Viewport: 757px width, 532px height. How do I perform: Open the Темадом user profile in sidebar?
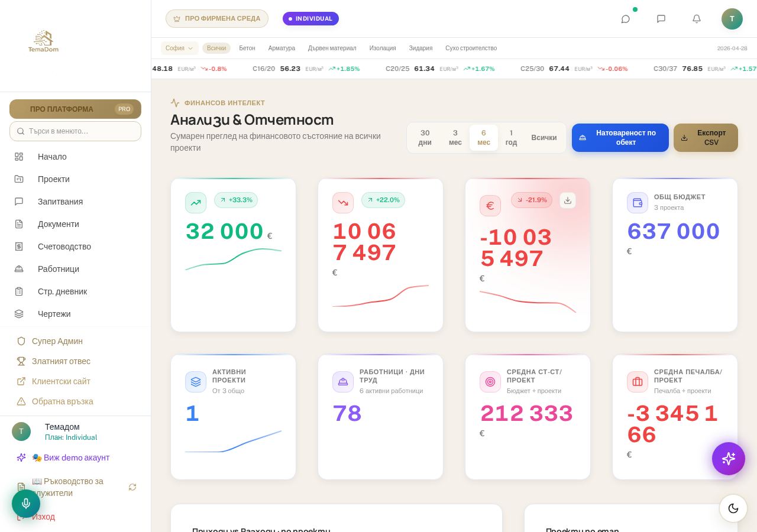point(75,432)
